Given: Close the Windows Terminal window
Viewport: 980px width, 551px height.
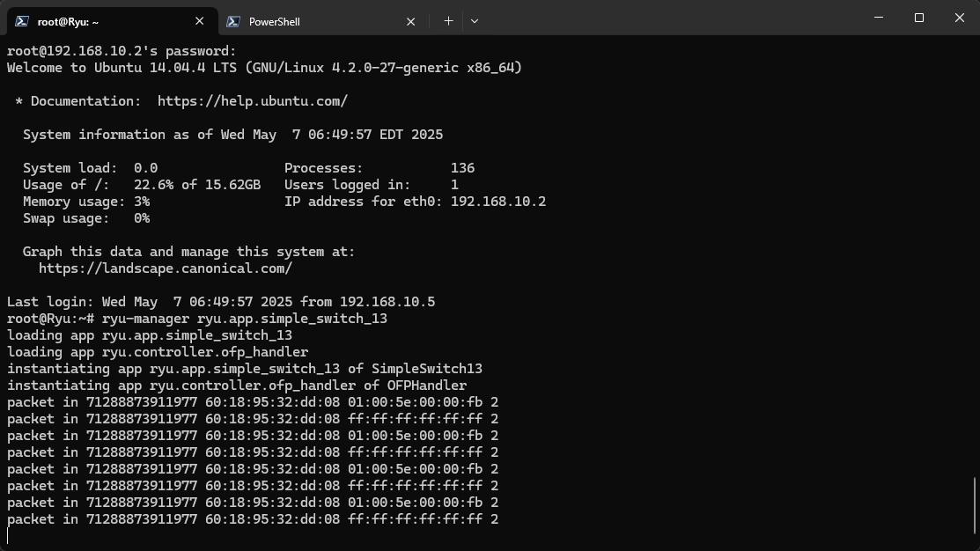Looking at the screenshot, I should (x=960, y=18).
